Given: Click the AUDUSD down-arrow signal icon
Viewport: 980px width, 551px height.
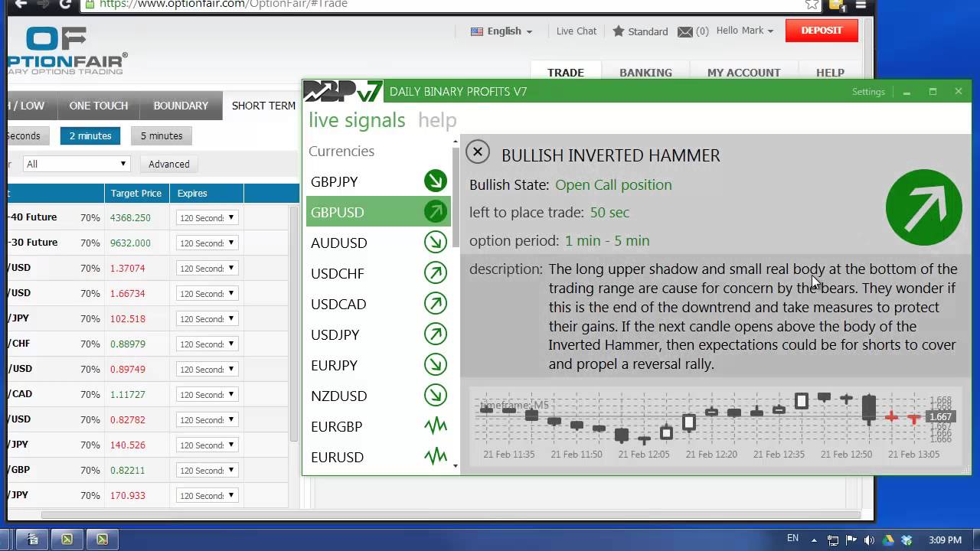Looking at the screenshot, I should click(436, 243).
